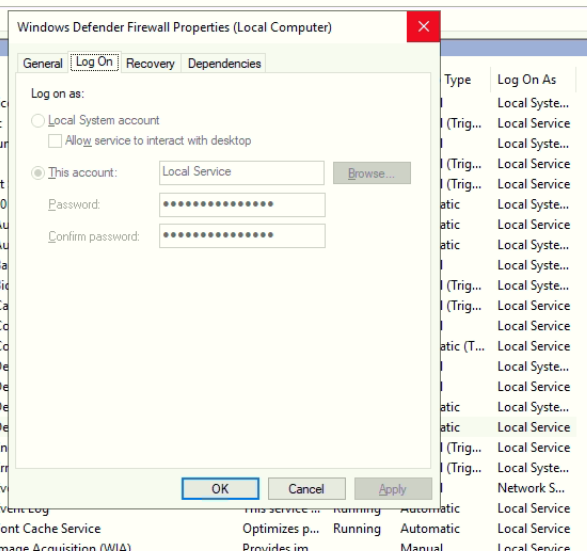This screenshot has width=587, height=551.
Task: Click 'Optimizes p...' description cell
Action: 281,529
